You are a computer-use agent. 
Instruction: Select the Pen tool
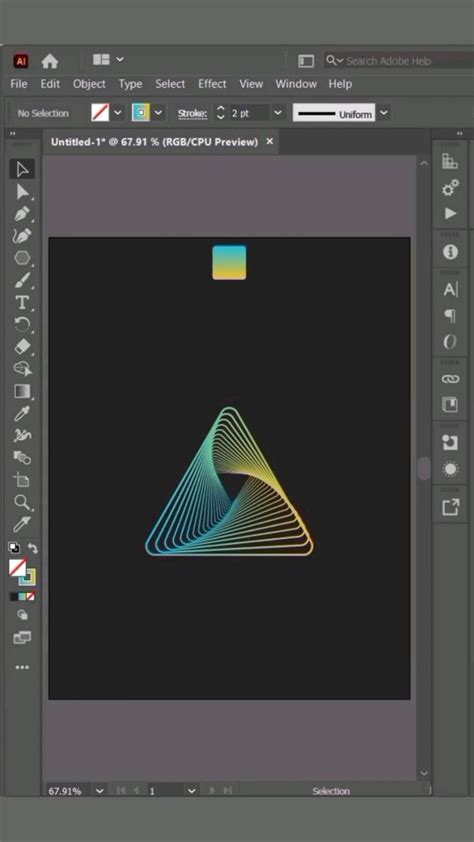point(22,214)
